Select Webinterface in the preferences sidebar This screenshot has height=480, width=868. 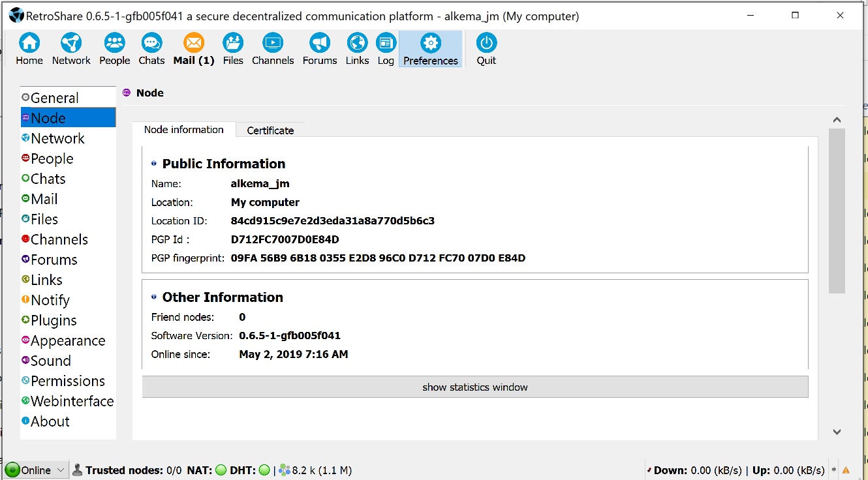[68, 401]
